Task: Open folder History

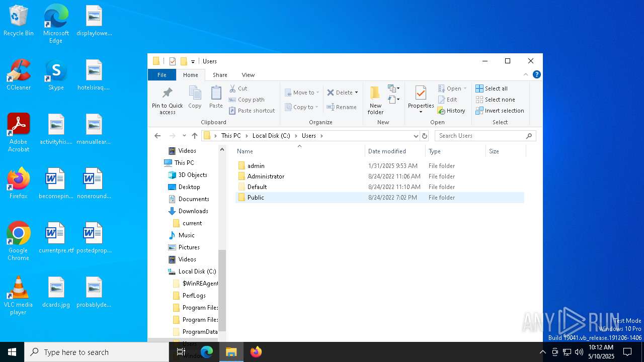Action: [451, 111]
